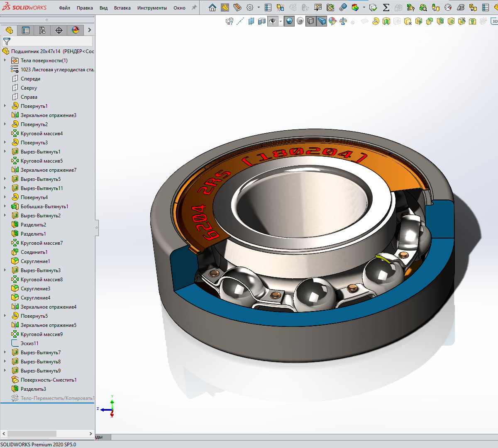Screen dimensions: 498x448
Task: Click the Equations sigma icon
Action: coord(386,7)
